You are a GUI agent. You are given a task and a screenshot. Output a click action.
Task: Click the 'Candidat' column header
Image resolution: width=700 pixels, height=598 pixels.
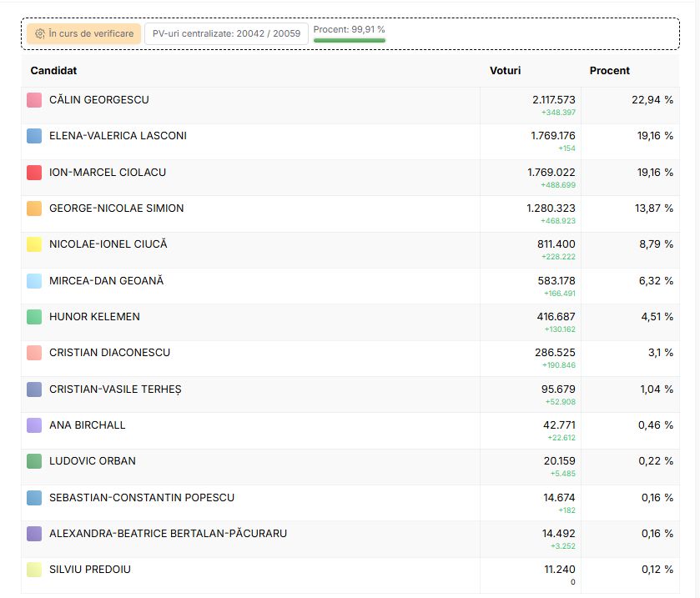[x=53, y=71]
